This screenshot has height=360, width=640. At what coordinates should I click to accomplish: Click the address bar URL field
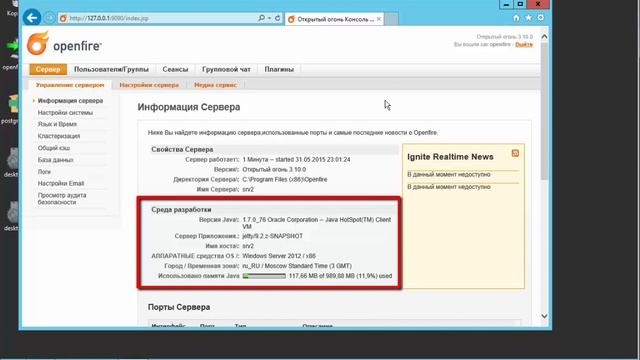tap(157, 18)
